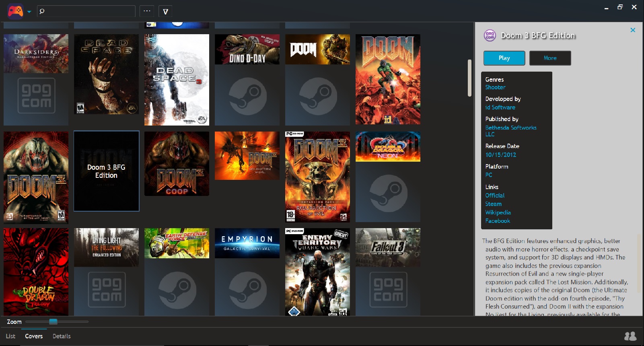Focus the game search field

click(x=86, y=11)
